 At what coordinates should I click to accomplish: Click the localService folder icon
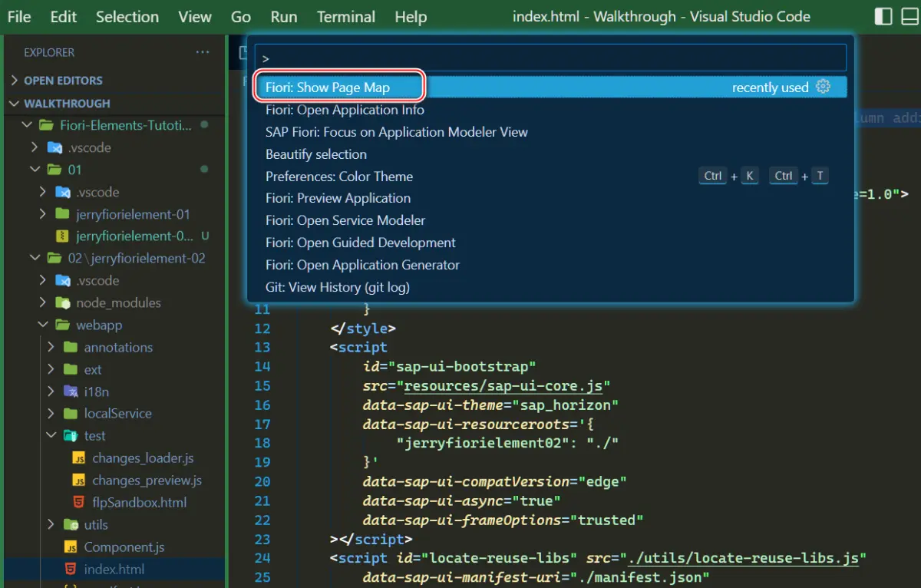70,414
